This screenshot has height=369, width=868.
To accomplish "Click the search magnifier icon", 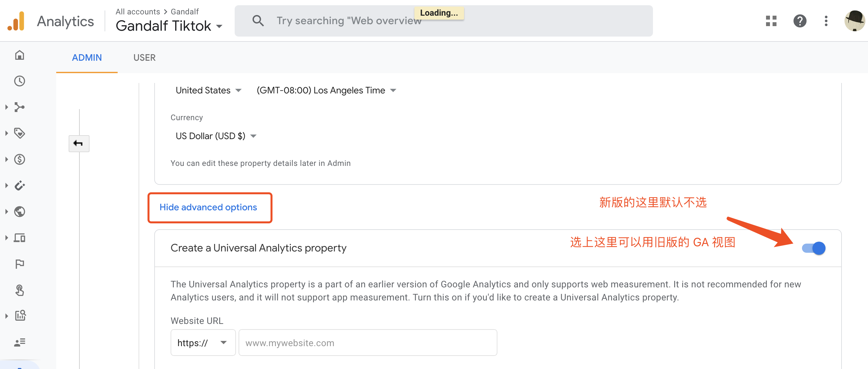I will pyautogui.click(x=258, y=21).
